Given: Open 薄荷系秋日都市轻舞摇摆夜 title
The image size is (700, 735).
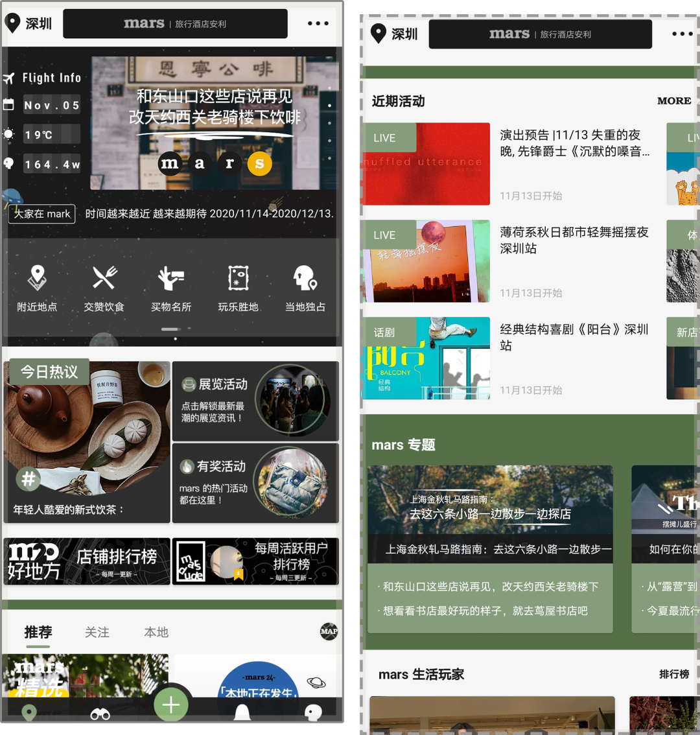Looking at the screenshot, I should click(x=574, y=240).
